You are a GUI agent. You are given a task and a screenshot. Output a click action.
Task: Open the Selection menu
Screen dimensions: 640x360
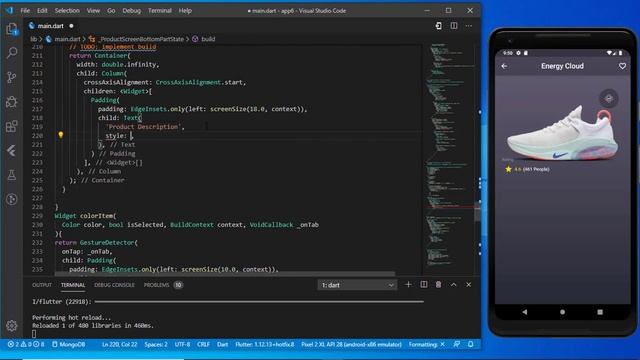pyautogui.click(x=67, y=11)
